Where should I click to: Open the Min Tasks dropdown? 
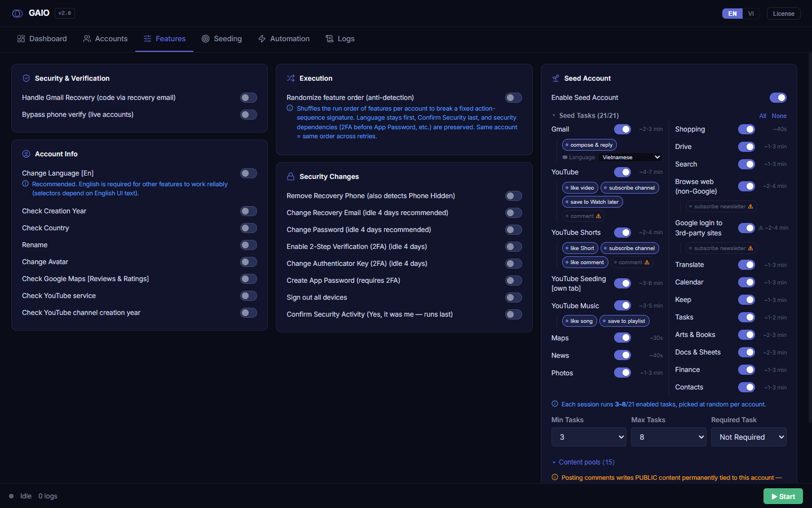coord(589,437)
